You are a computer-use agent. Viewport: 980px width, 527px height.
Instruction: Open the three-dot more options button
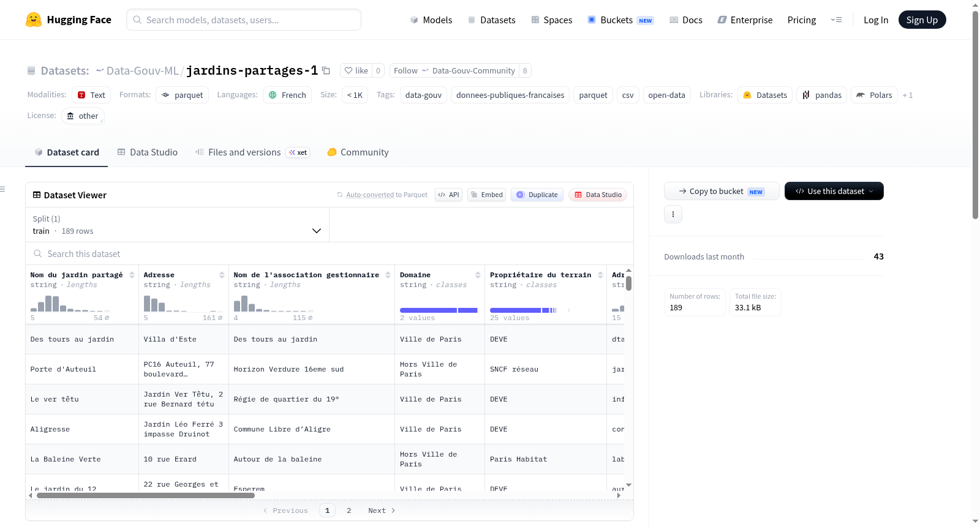point(673,214)
